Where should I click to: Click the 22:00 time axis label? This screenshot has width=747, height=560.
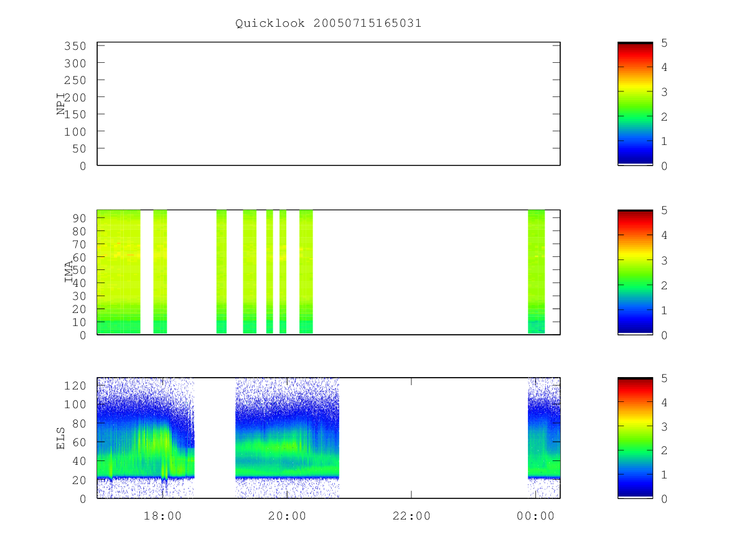pyautogui.click(x=411, y=516)
